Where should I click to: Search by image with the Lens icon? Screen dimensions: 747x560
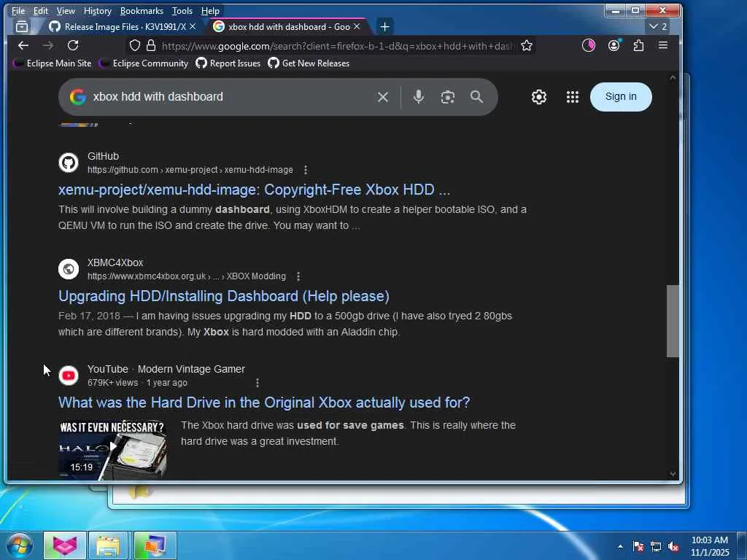(447, 97)
